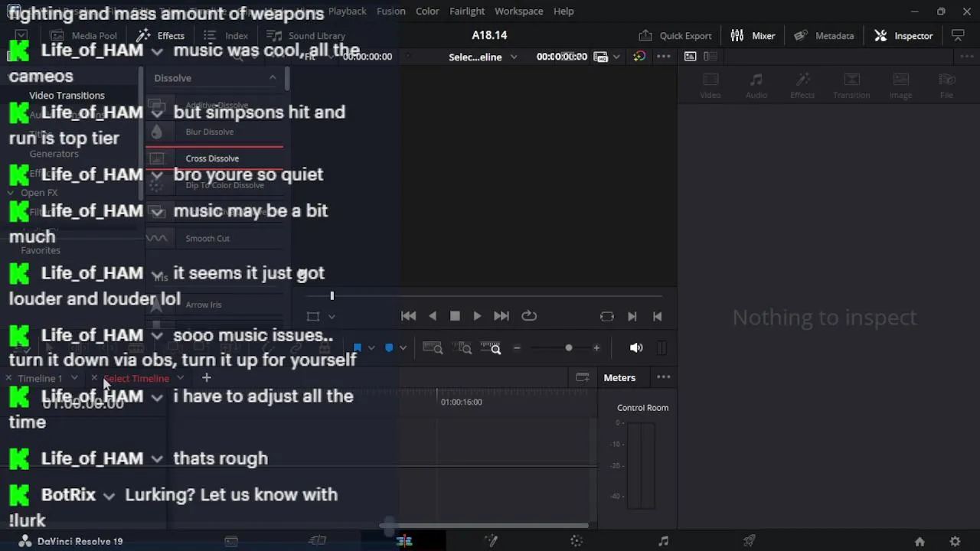Screen dimensions: 980x551
Task: Switch to the Timeline 1 tab
Action: (x=40, y=378)
